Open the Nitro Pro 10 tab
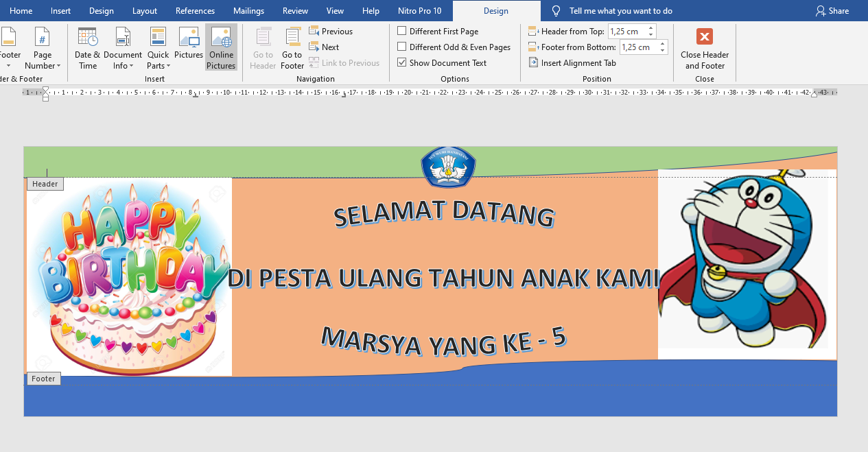This screenshot has height=452, width=868. (420, 11)
